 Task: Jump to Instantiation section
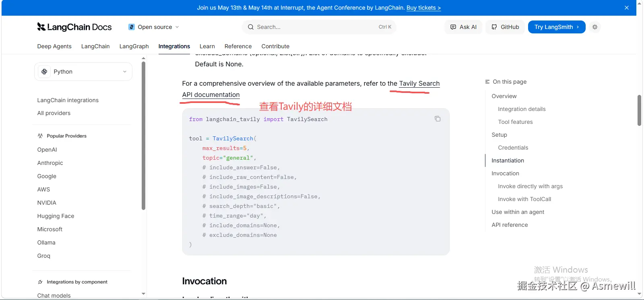click(508, 160)
